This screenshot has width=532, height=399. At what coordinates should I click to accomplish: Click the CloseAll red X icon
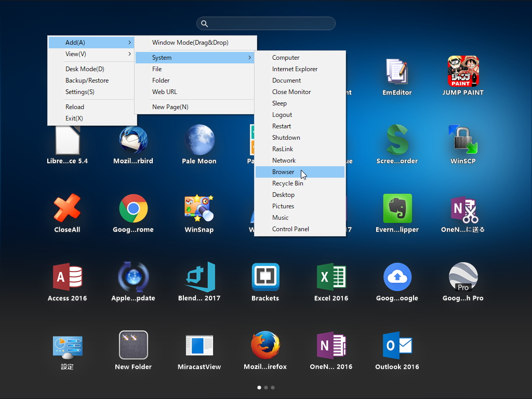tap(67, 208)
